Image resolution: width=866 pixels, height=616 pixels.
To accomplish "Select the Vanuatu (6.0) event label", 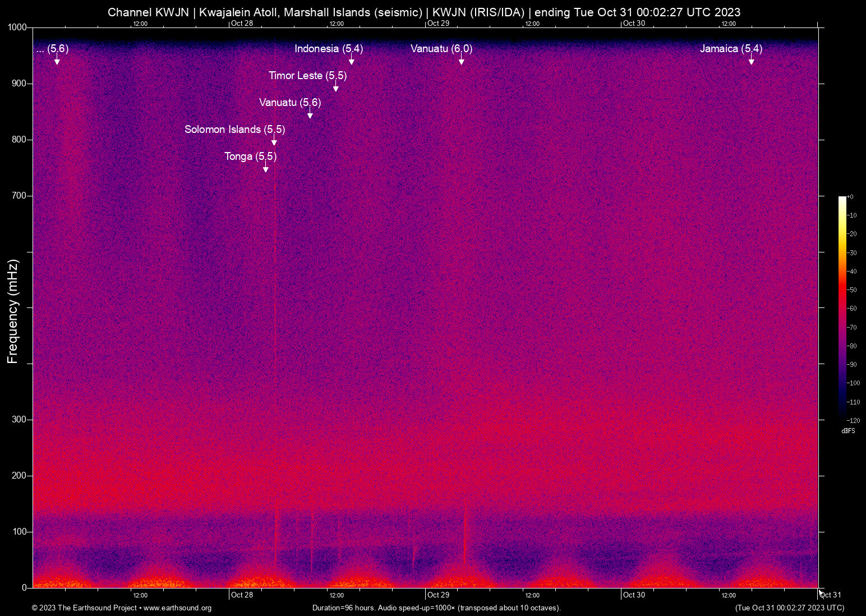I will pos(441,49).
